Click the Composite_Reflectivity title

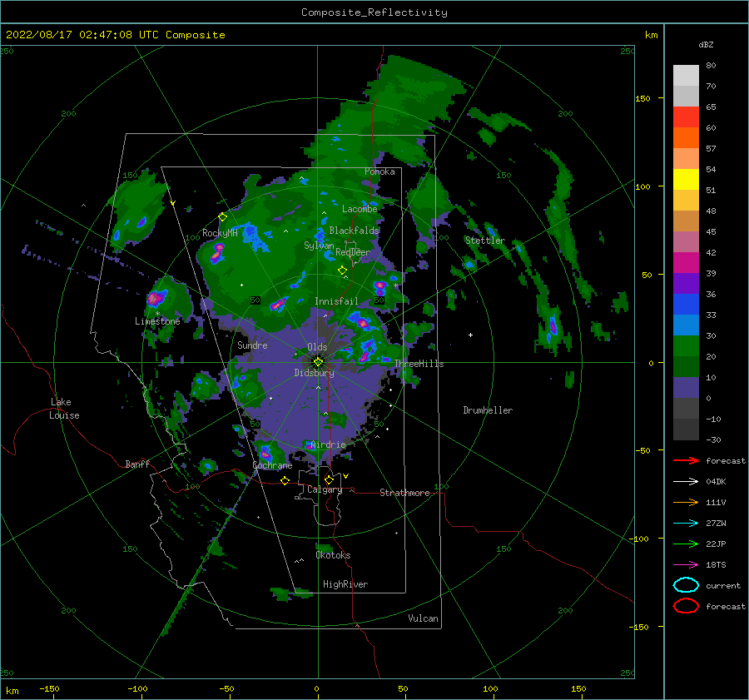[374, 12]
